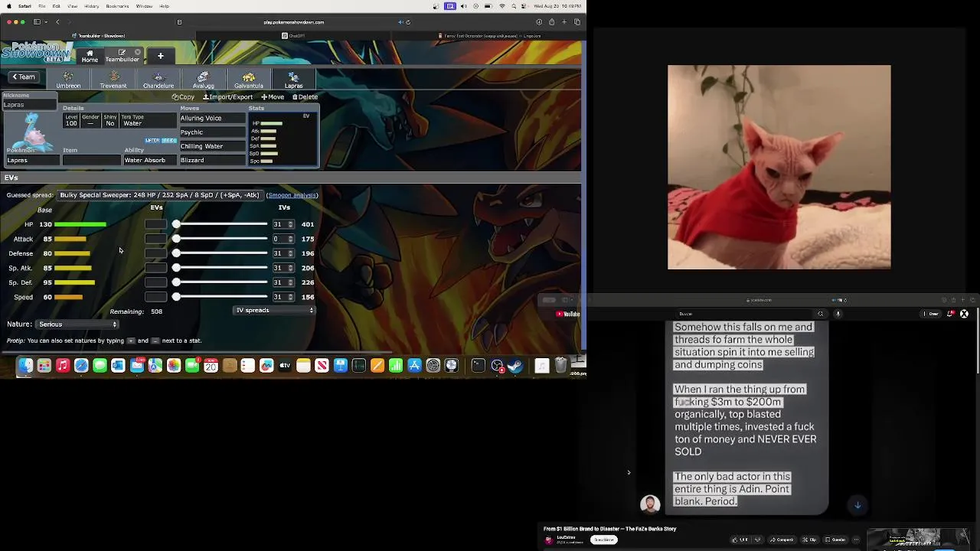Edit the Psychic move slot
This screenshot has width=980, height=551.
212,132
